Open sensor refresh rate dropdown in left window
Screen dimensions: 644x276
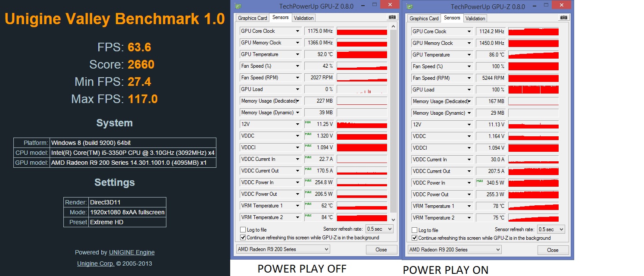379,229
